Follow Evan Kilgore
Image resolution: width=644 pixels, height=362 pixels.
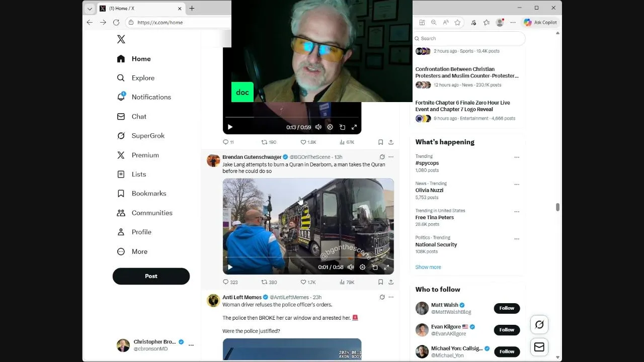pyautogui.click(x=507, y=330)
